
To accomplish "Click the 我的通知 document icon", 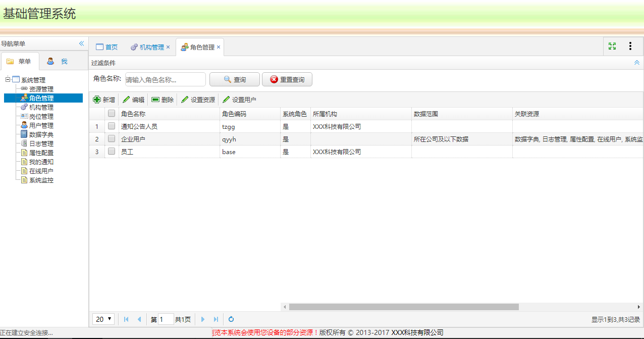I will (x=24, y=162).
